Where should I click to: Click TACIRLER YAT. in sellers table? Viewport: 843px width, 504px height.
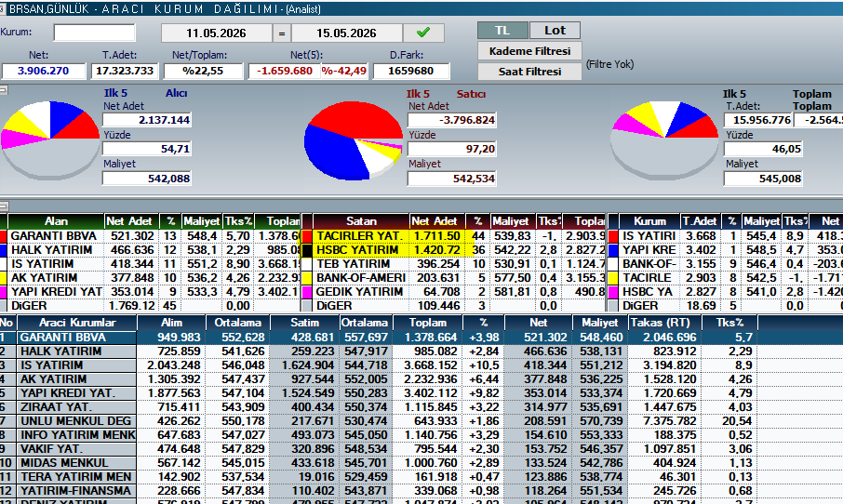click(x=359, y=236)
